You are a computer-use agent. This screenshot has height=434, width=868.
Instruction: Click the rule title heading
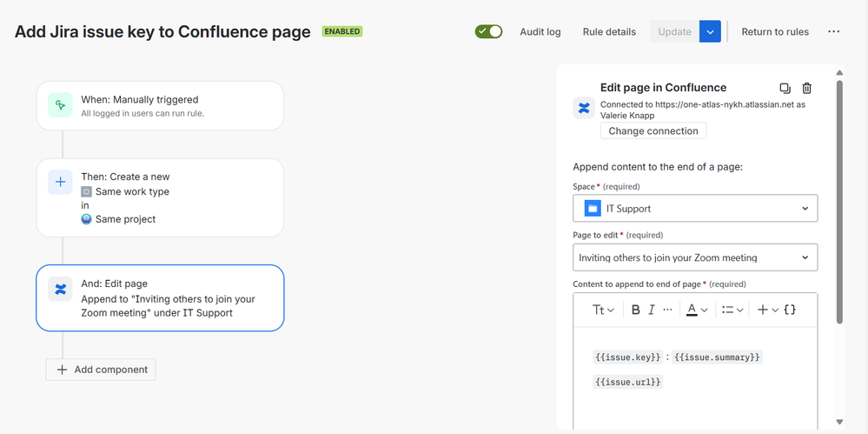[162, 31]
